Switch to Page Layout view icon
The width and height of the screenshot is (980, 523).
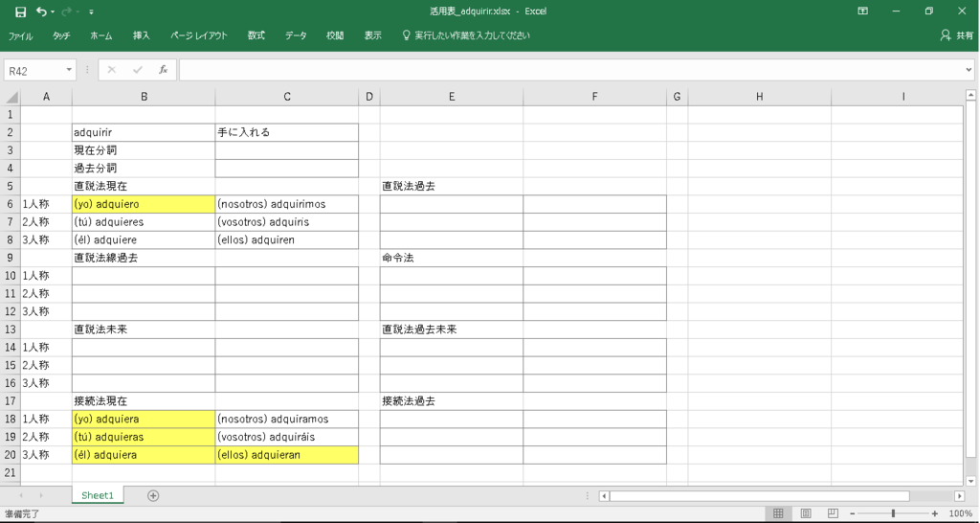pyautogui.click(x=806, y=513)
